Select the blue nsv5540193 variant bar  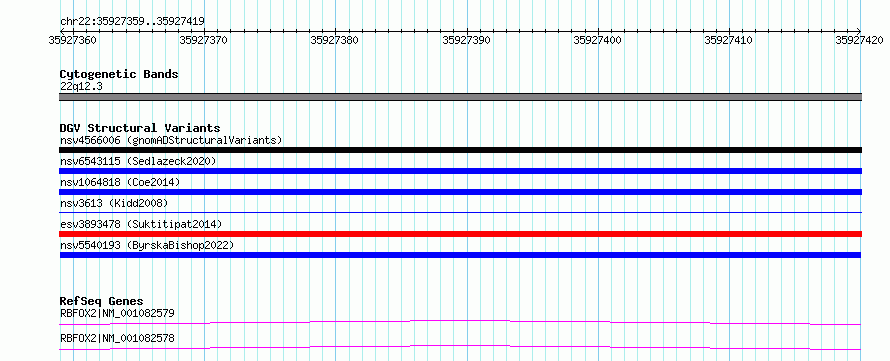[x=461, y=255]
